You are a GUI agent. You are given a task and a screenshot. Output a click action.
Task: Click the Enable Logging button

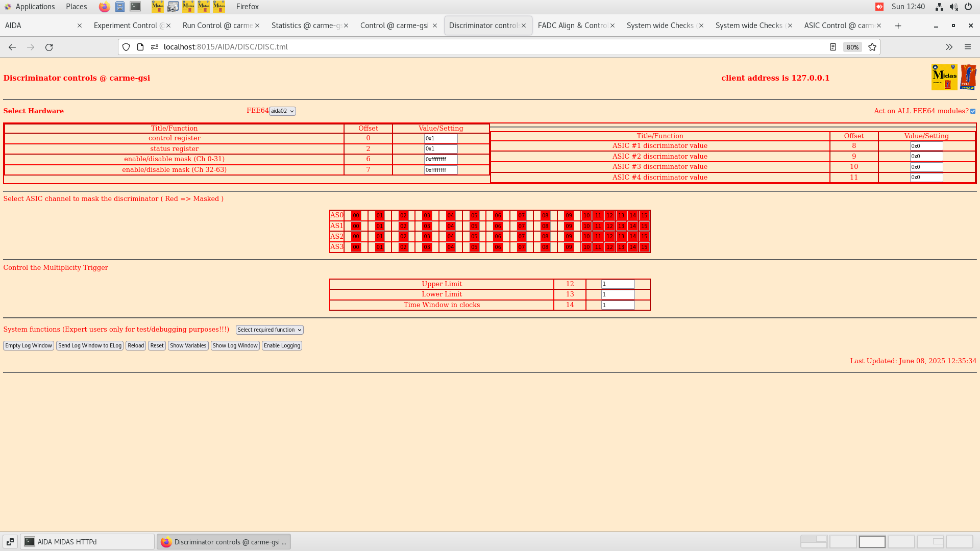click(282, 345)
